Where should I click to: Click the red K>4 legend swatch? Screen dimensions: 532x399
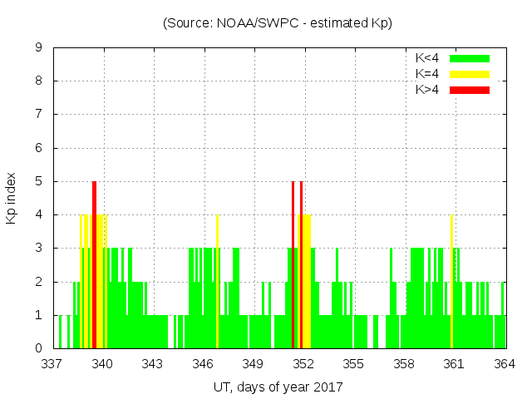tap(470, 89)
